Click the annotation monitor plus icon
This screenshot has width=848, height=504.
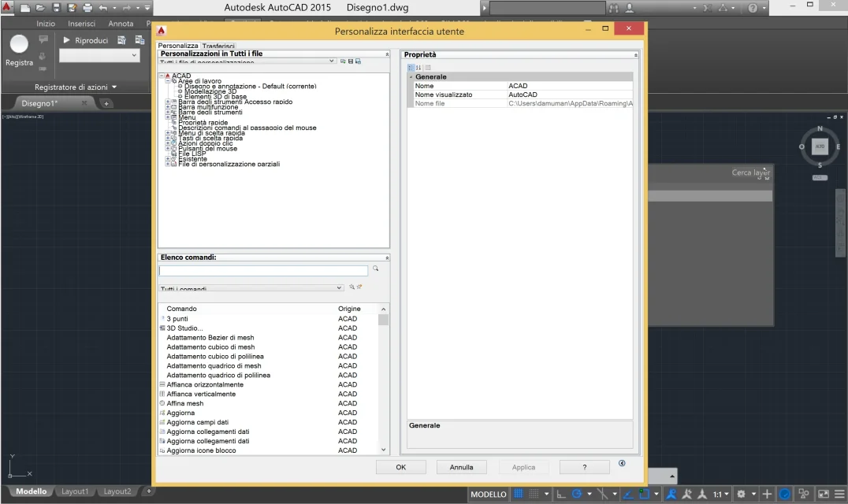click(767, 494)
